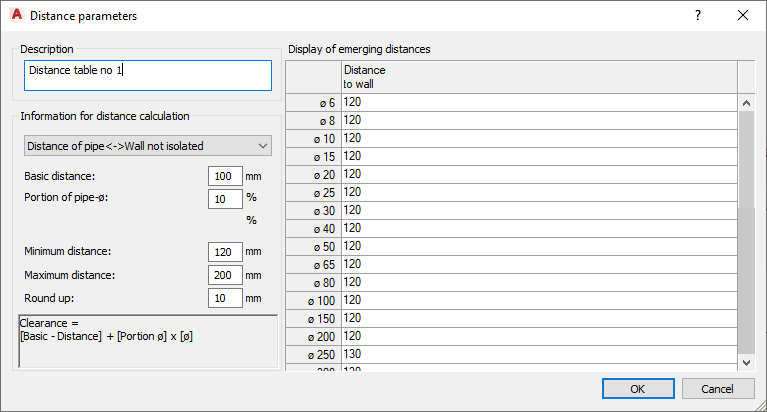Click the ø 50 row header
This screenshot has height=412, width=767.
(x=314, y=247)
